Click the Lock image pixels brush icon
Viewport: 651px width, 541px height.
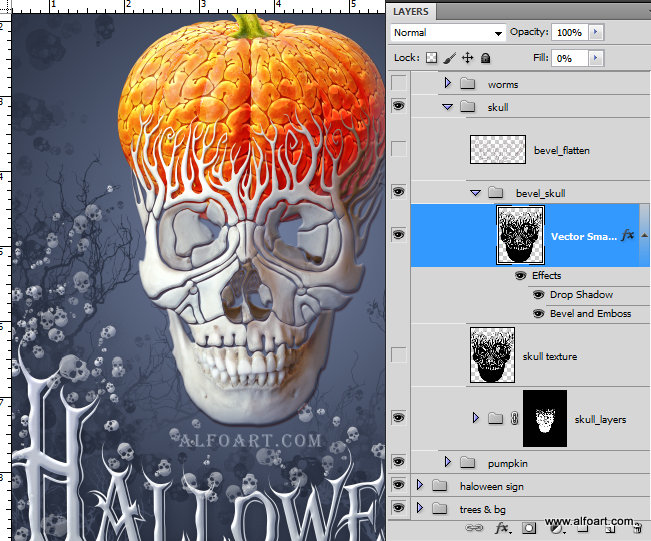click(450, 59)
